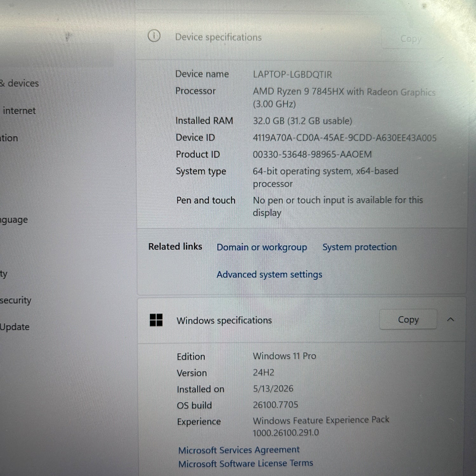Click the Installed RAM label

(204, 121)
